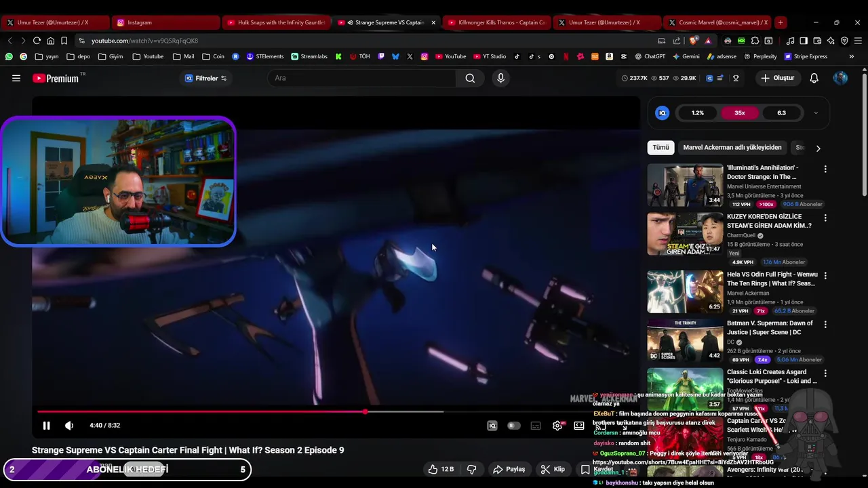This screenshot has height=488, width=868.
Task: Open YouTube notifications bell
Action: [814, 78]
